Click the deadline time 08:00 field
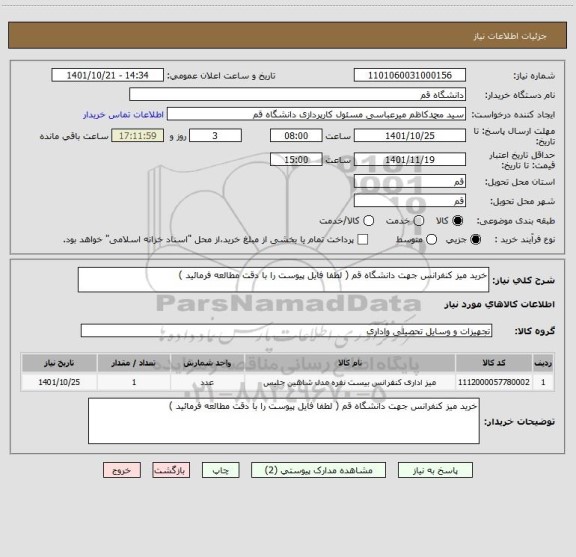 [x=296, y=136]
